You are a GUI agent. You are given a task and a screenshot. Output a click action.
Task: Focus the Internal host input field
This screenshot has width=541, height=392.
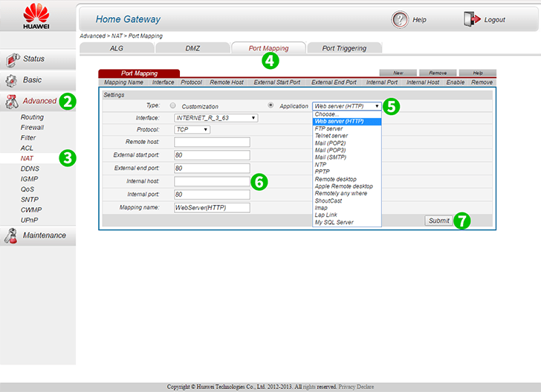pyautogui.click(x=213, y=181)
